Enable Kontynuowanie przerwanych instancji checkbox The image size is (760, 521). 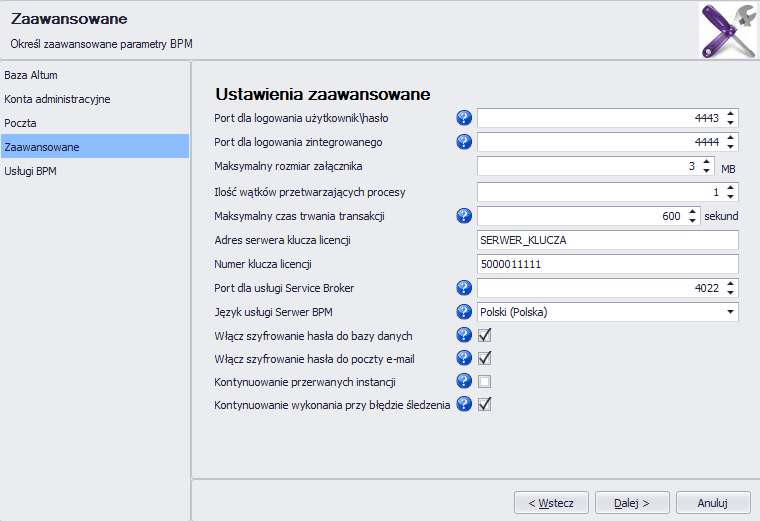click(484, 381)
